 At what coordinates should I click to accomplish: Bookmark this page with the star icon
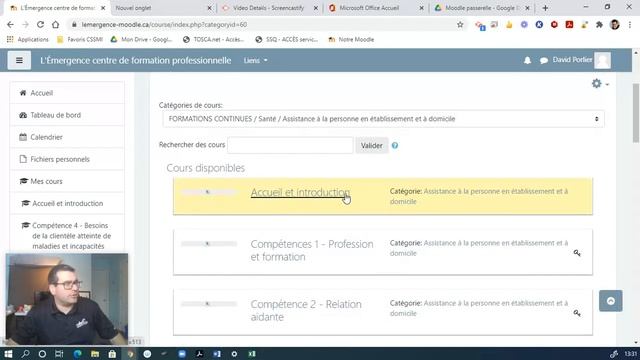click(x=460, y=24)
